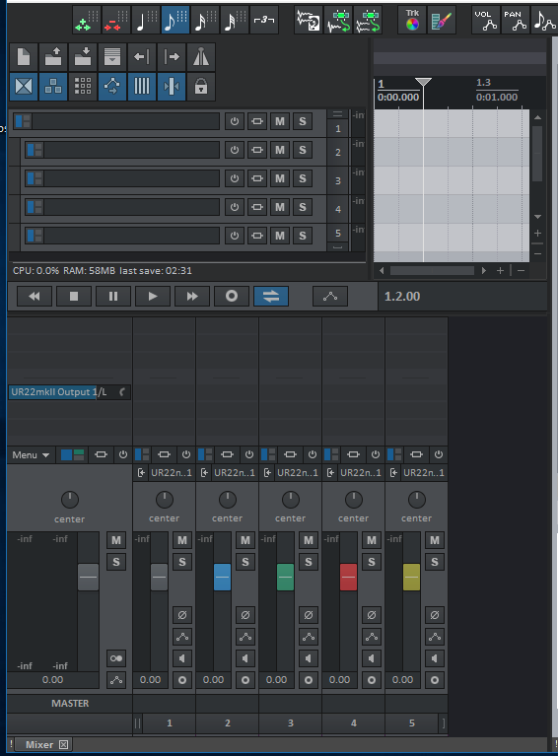Open project settings icon
The image size is (558, 756).
(112, 57)
